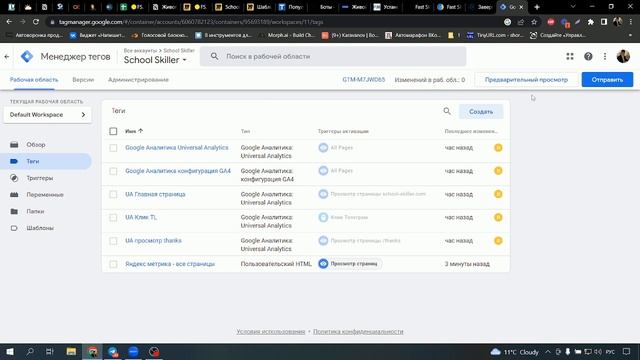
Task: Open Telegram from the taskbar
Action: (x=113, y=351)
